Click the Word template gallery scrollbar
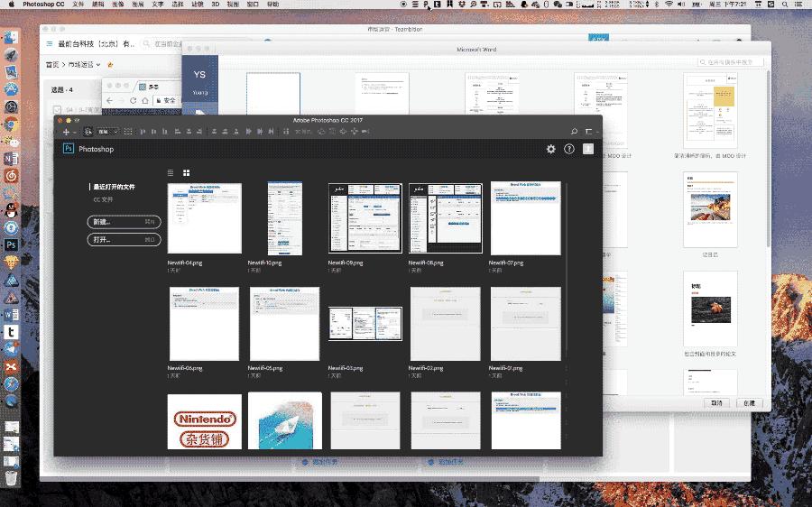Image resolution: width=812 pixels, height=507 pixels. coord(768,159)
